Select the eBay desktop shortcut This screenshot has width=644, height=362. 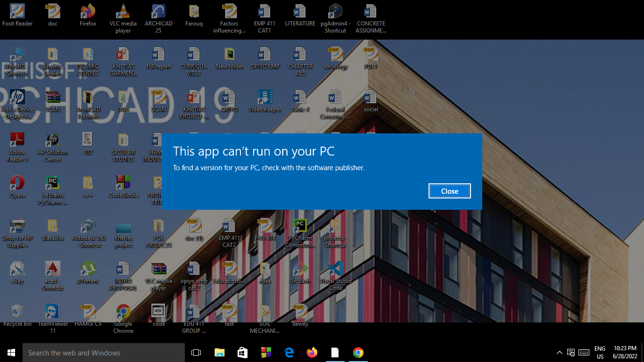17,273
